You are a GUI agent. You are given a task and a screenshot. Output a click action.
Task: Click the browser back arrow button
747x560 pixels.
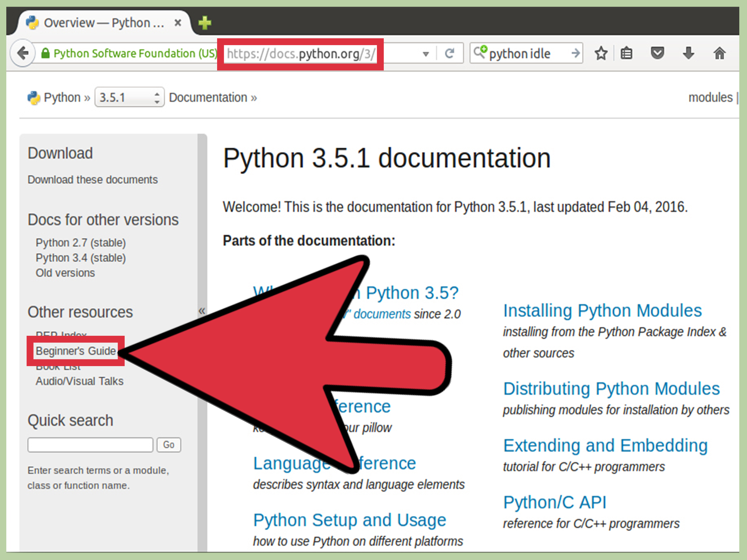point(23,53)
